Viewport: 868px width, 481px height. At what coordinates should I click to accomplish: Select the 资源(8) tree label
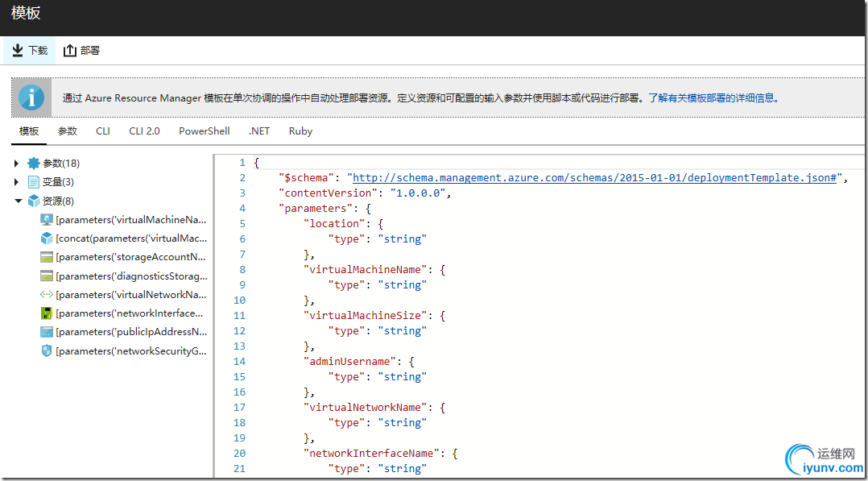(x=59, y=201)
